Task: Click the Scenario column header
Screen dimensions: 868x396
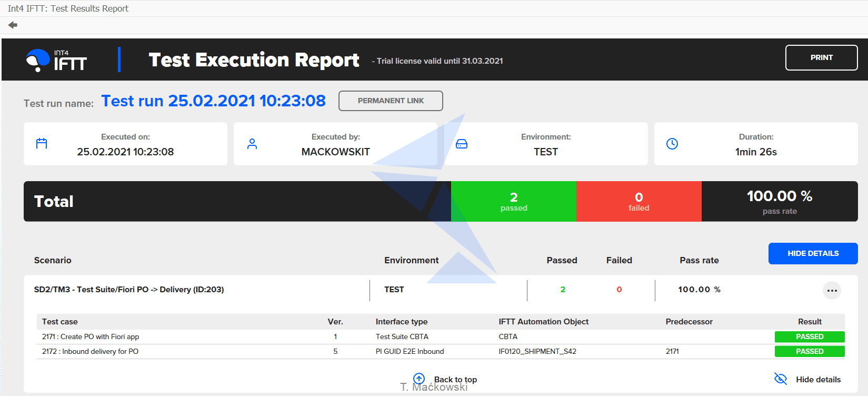Action: (x=53, y=260)
